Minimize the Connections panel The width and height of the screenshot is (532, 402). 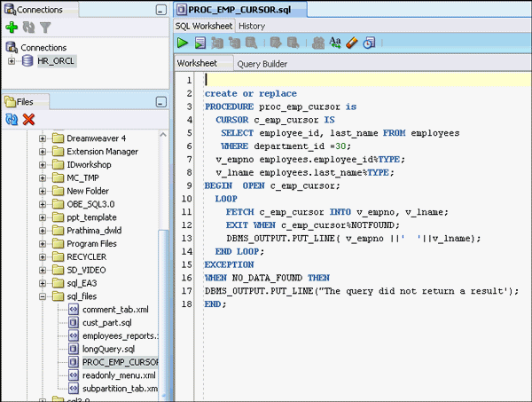(x=160, y=10)
